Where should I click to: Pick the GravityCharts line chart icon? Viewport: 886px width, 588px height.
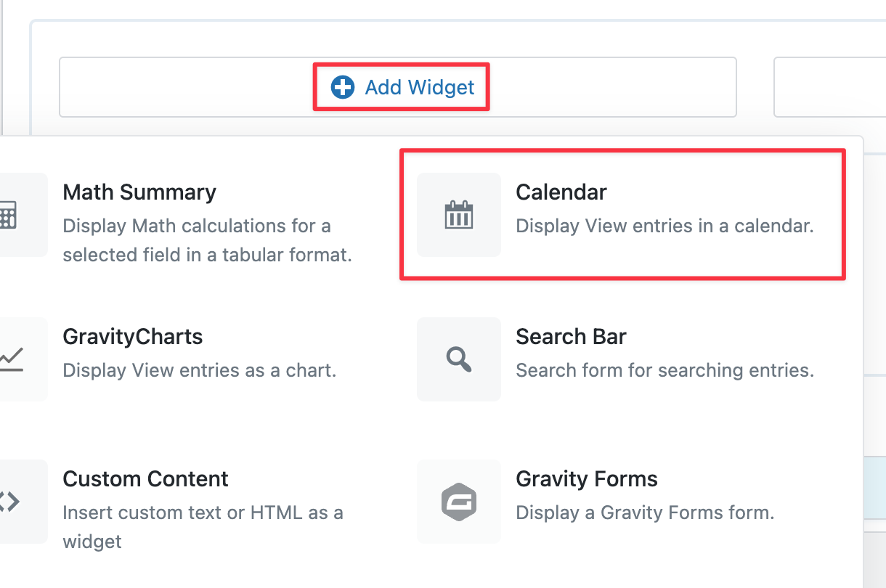[11, 359]
